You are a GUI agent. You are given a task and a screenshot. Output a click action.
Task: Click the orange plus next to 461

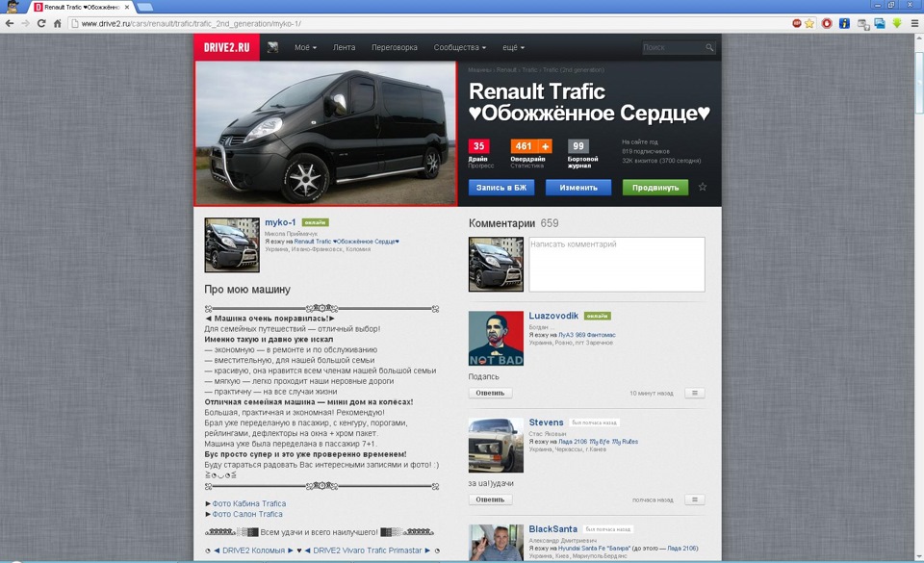click(545, 146)
